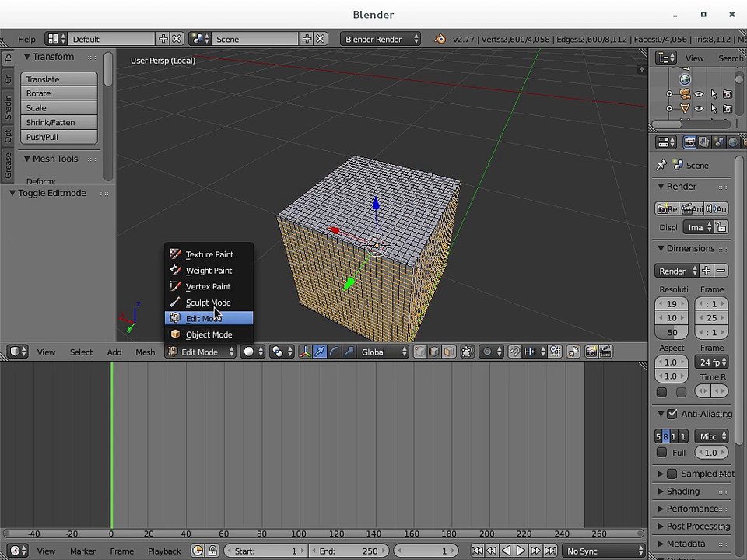Collapse the Transform panel

point(27,57)
